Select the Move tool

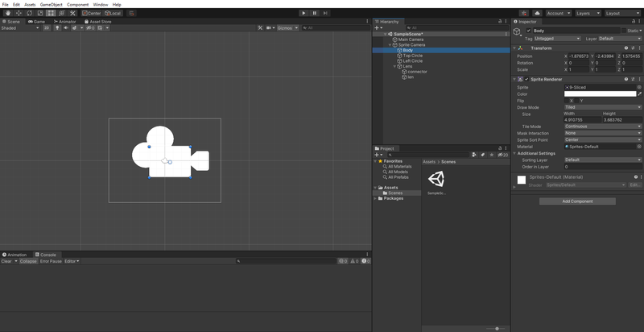[19, 13]
